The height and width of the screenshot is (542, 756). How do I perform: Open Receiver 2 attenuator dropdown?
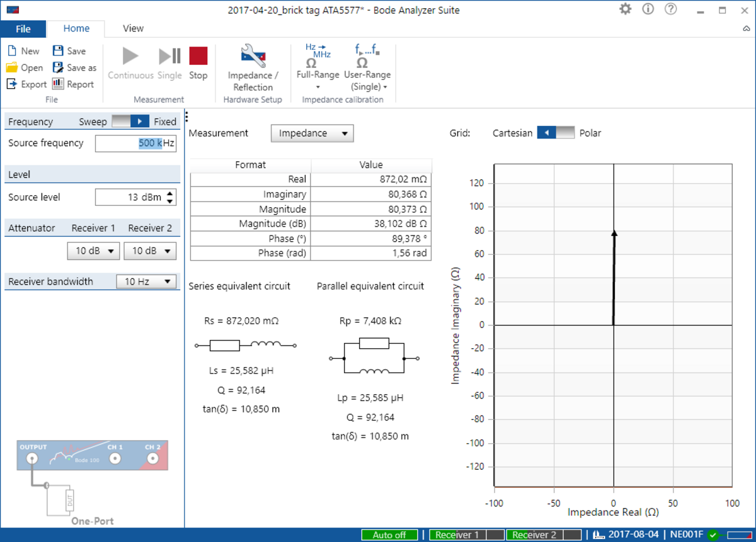(x=150, y=251)
